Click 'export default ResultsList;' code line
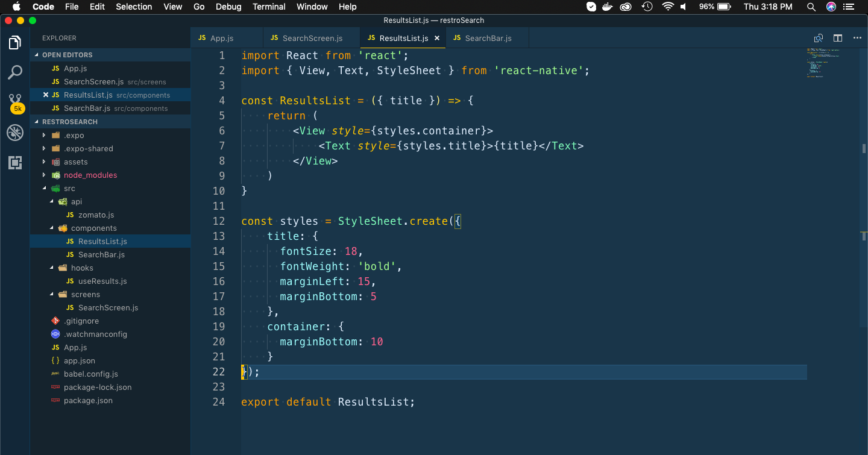 (x=328, y=402)
